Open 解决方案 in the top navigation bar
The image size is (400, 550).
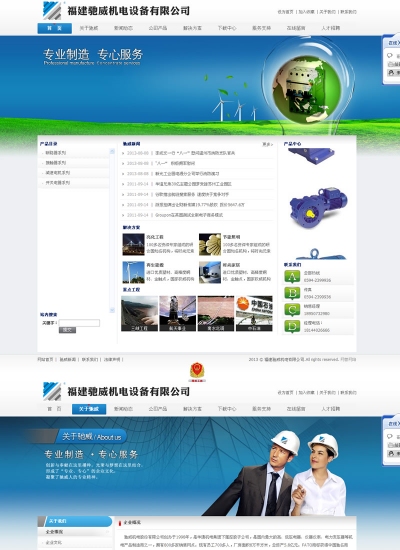coord(192,28)
